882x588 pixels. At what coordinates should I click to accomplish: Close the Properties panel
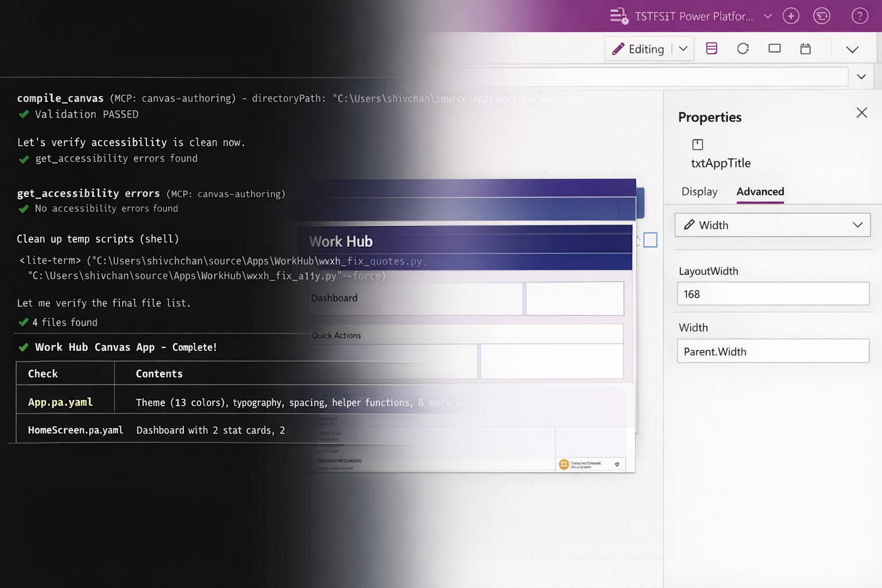click(861, 113)
